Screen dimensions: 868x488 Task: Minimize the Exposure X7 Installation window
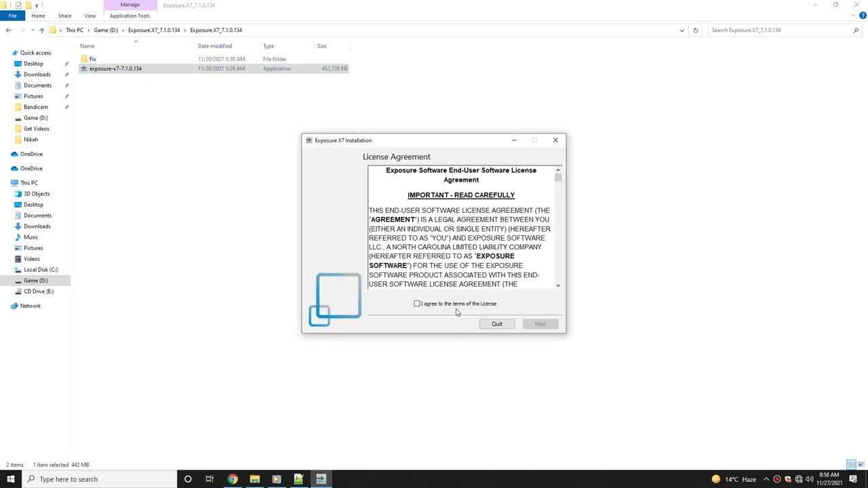click(515, 140)
